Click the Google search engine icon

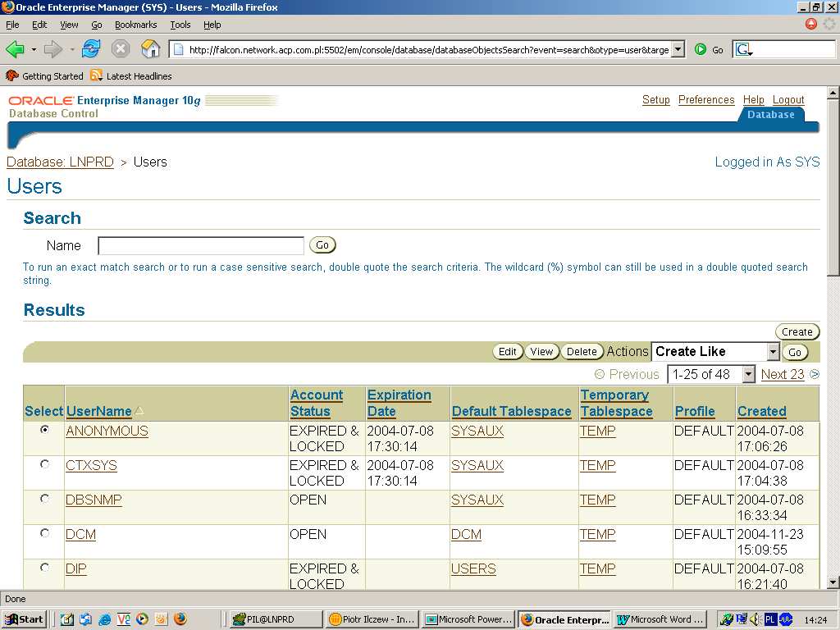pos(743,50)
